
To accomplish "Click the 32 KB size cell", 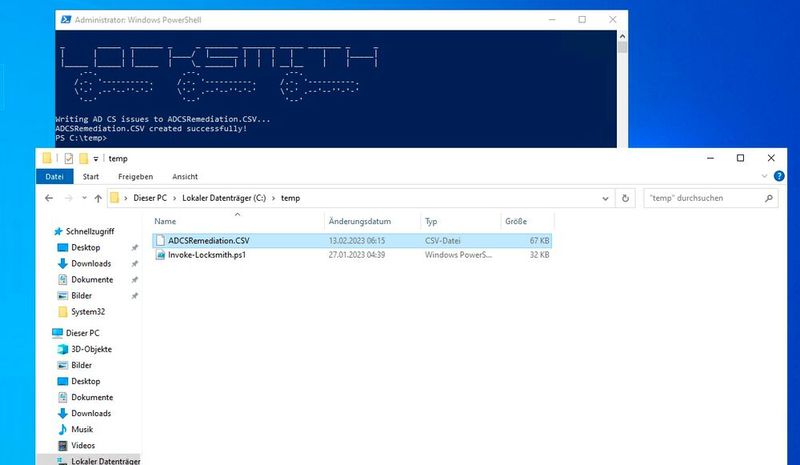I will click(539, 255).
